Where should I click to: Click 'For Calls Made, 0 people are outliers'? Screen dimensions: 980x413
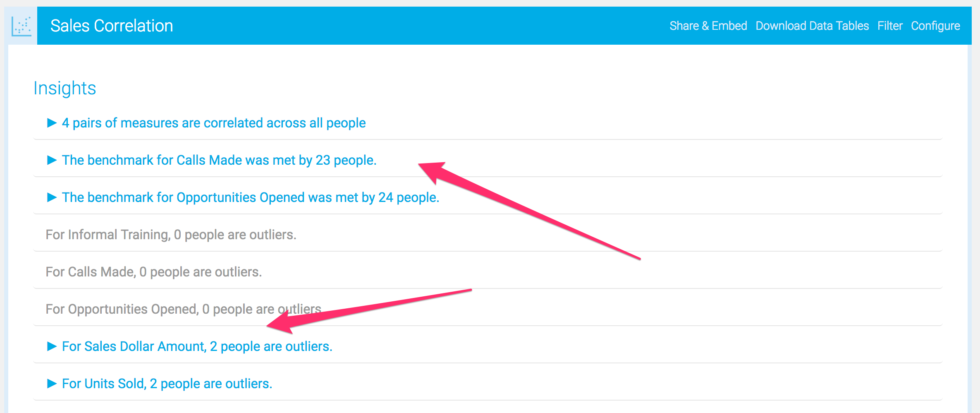click(153, 272)
